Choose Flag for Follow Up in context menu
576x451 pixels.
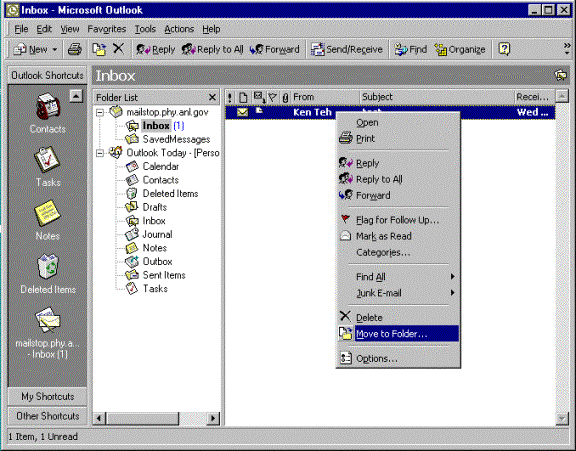[x=398, y=220]
